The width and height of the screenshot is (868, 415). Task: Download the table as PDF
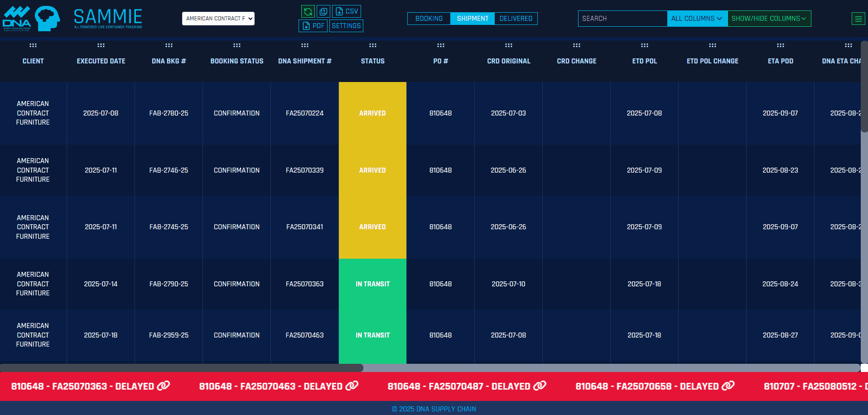pyautogui.click(x=313, y=26)
